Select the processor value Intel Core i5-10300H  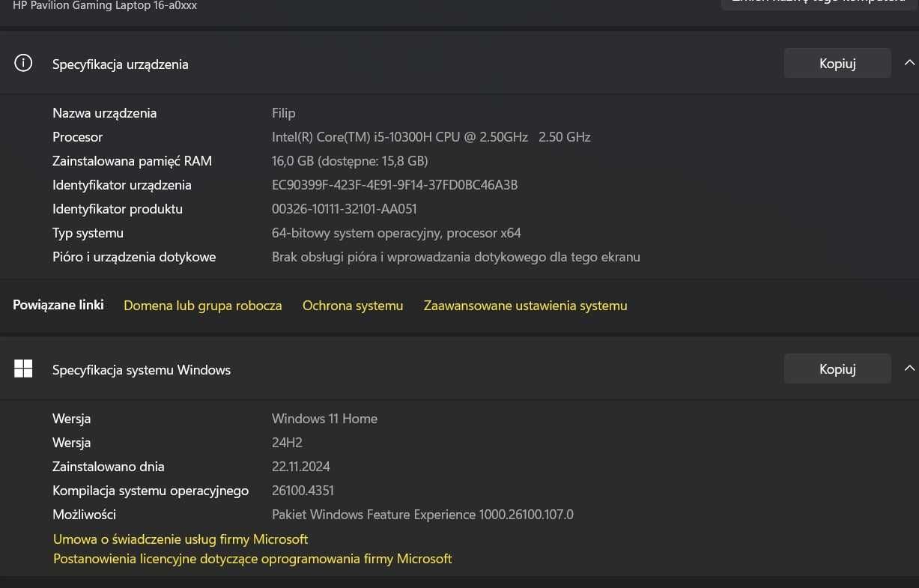tap(431, 137)
